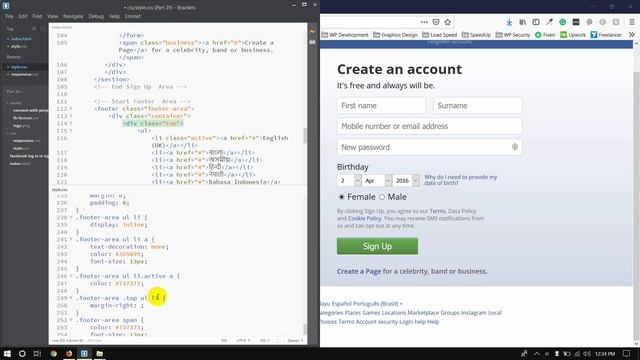Open the Emmet menu in Brackets

pyautogui.click(x=133, y=16)
